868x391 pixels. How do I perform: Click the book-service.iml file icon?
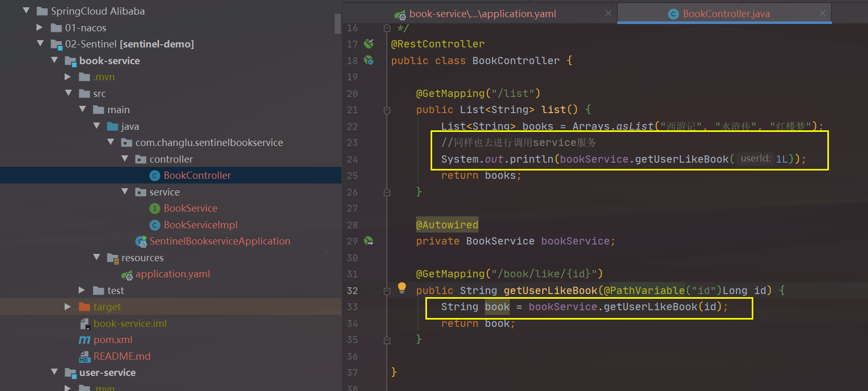point(84,324)
